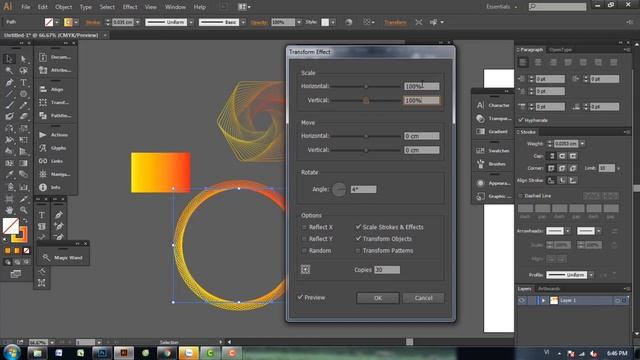Toggle the Preview checkbox

(x=300, y=297)
